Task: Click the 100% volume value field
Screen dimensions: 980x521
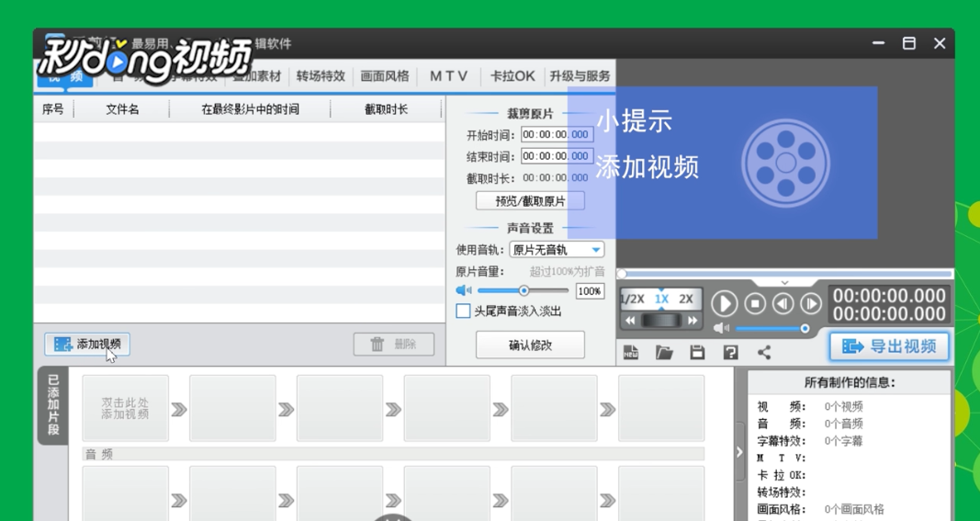Action: 590,291
